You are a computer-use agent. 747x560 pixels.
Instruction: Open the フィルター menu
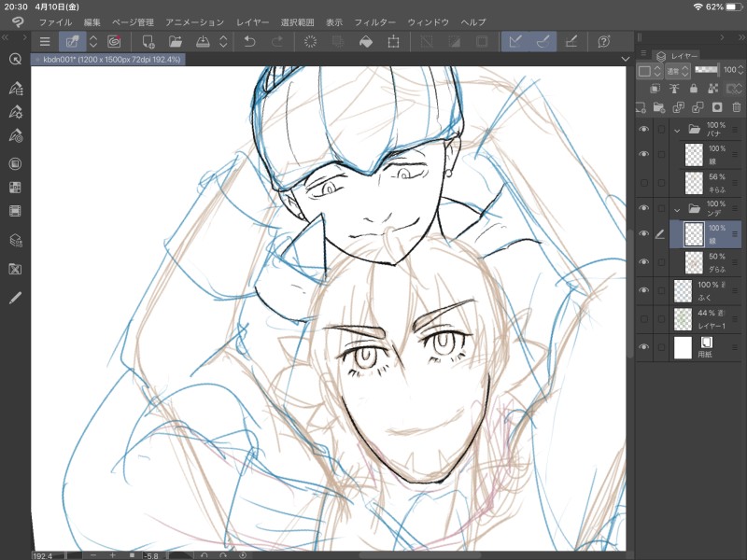pos(375,22)
